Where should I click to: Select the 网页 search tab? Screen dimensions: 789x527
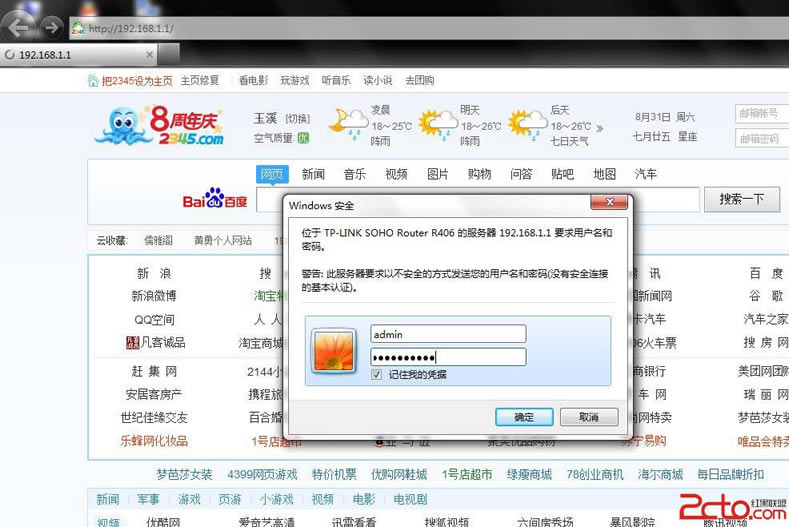click(272, 174)
